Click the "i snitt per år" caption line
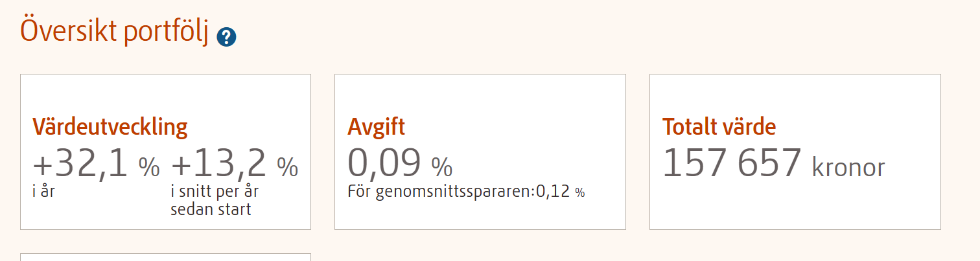The width and height of the screenshot is (980, 261). (x=215, y=192)
